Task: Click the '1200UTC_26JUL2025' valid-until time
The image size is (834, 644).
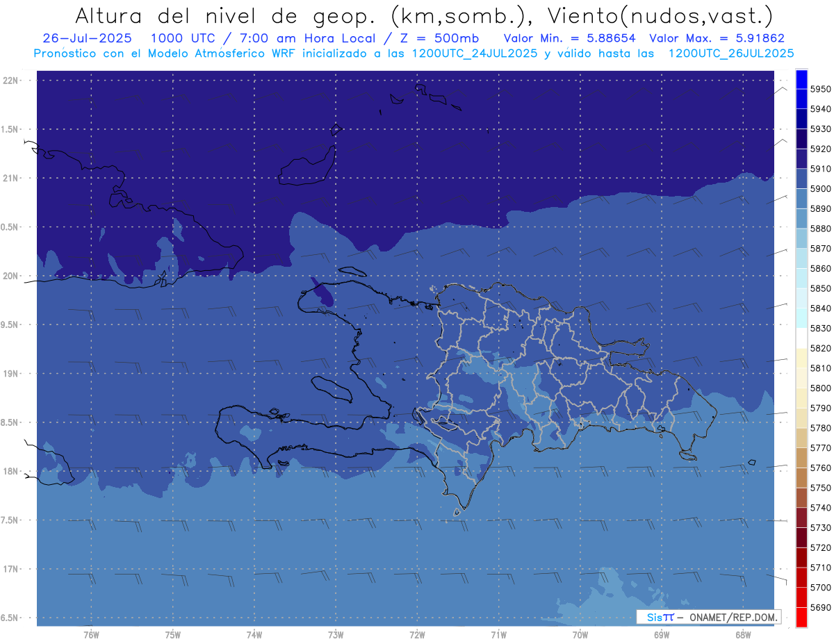Action: (x=731, y=53)
